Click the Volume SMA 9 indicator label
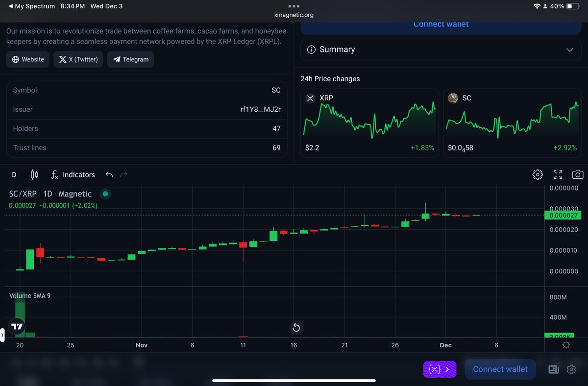This screenshot has height=386, width=588. pos(30,296)
